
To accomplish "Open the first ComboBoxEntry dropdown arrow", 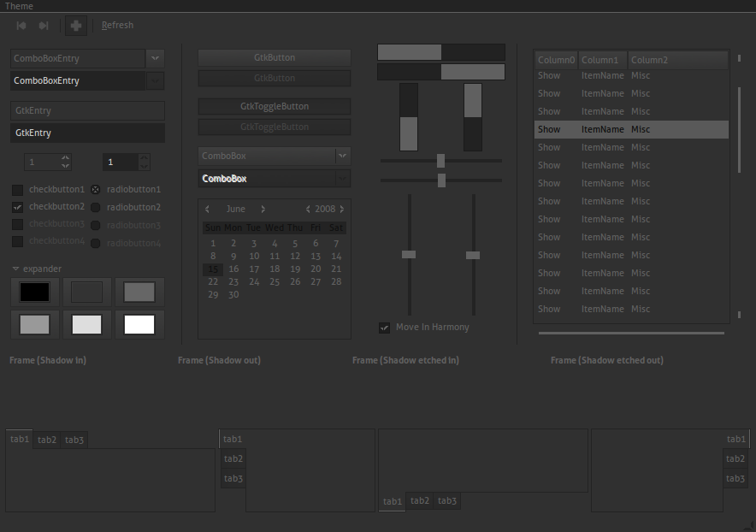I will [156, 58].
